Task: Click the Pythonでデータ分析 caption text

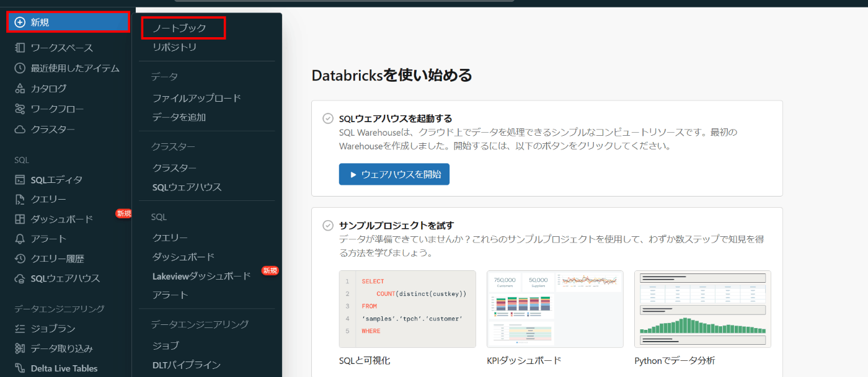Action: 675,360
